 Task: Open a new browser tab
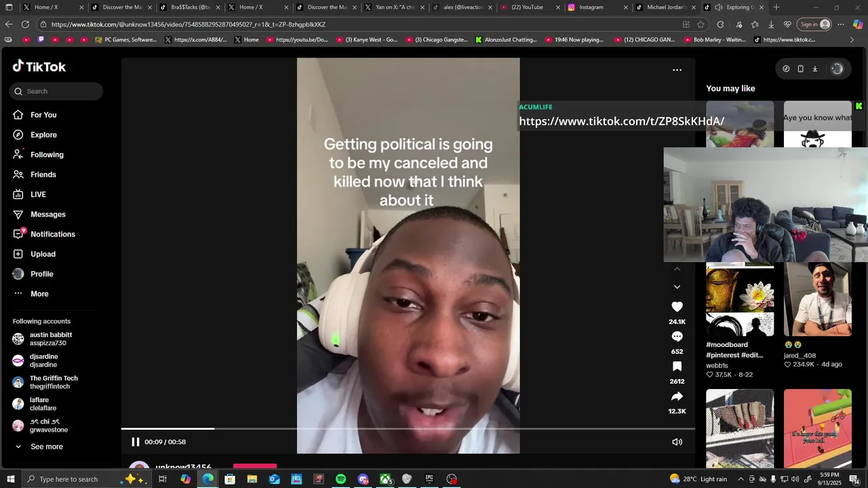pos(776,7)
